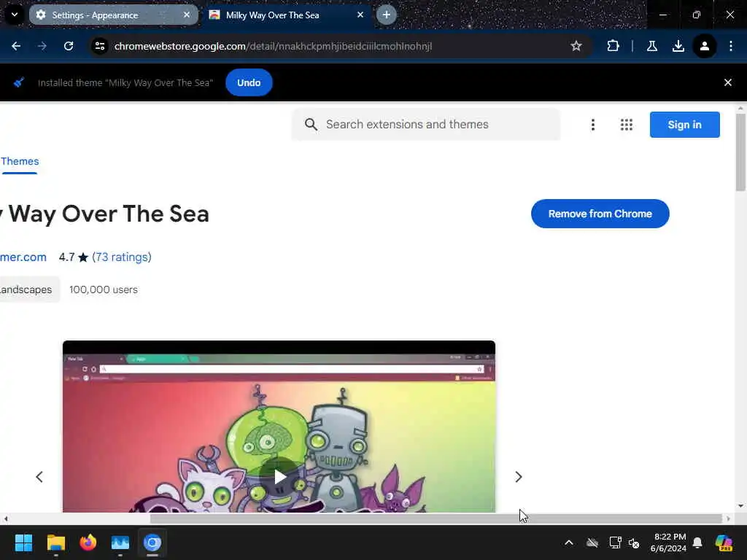Open Copilot preview taskbar icon
Image resolution: width=747 pixels, height=560 pixels.
click(724, 542)
